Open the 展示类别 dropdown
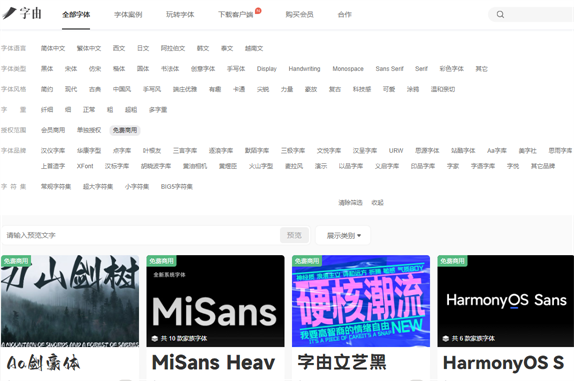 coord(343,236)
